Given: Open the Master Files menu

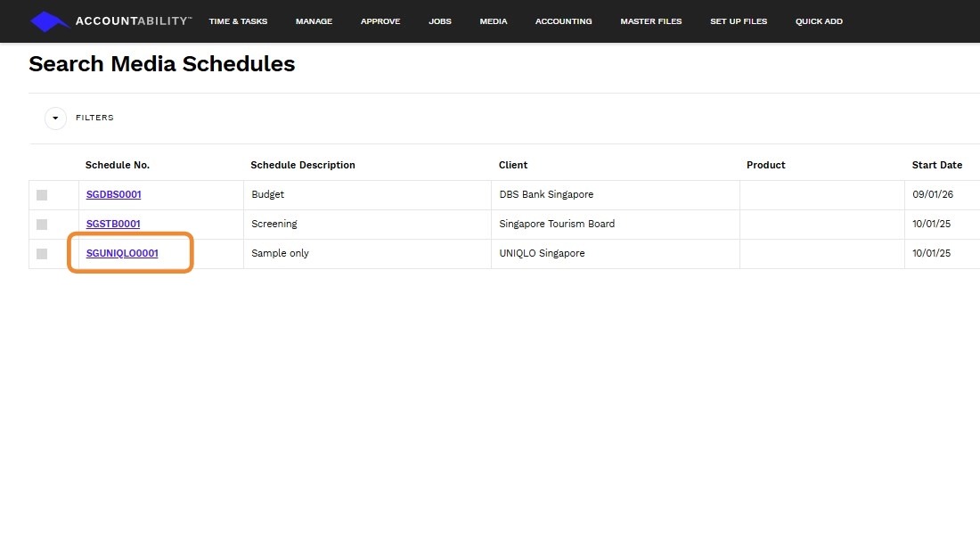Looking at the screenshot, I should 651,21.
